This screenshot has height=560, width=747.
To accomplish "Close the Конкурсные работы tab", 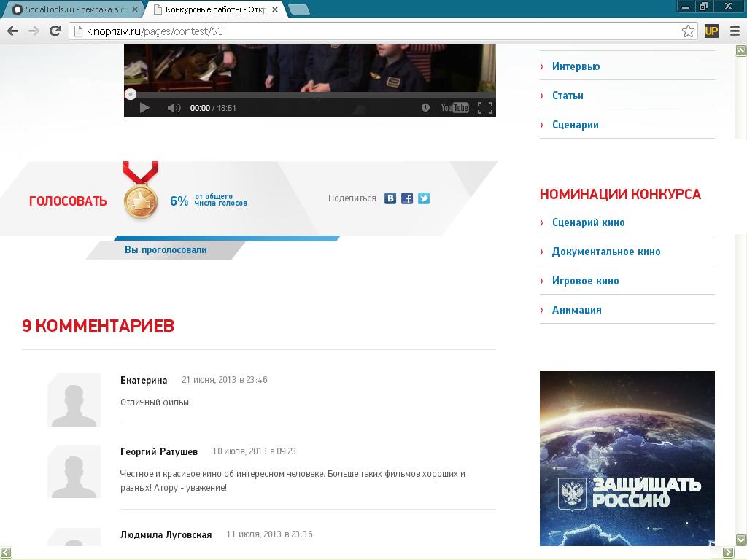I will pos(275,9).
